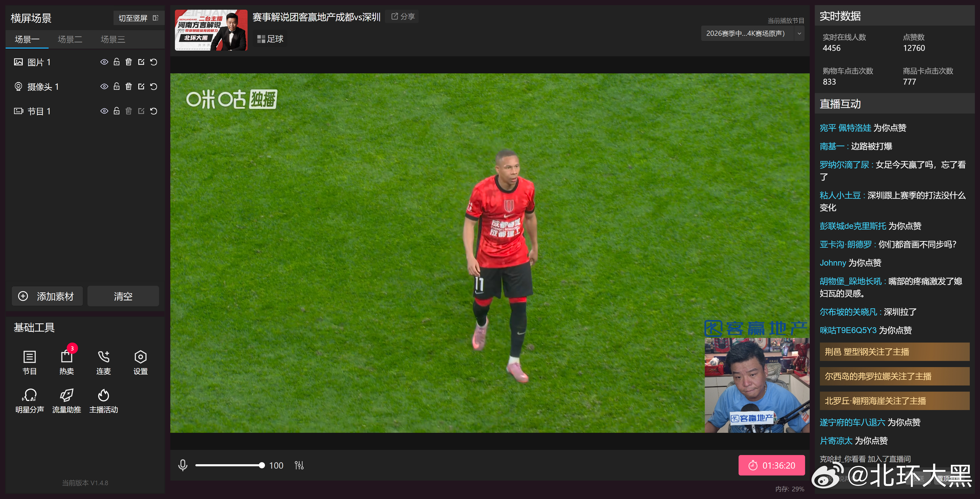The image size is (980, 499).
Task: Switch to the 场景三 tab
Action: pos(113,39)
